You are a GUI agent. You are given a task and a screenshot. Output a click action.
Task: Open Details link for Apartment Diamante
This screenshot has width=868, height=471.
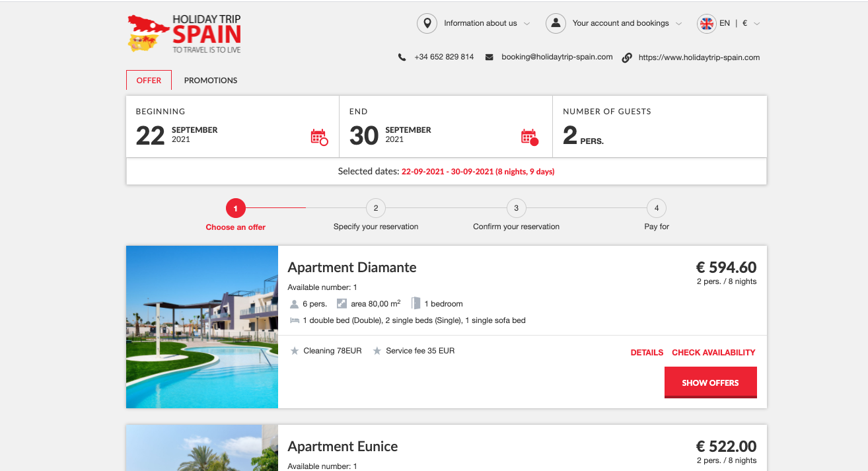pyautogui.click(x=647, y=353)
